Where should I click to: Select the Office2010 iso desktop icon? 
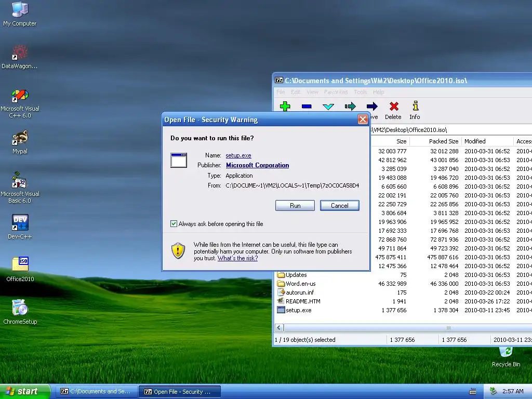20,270
